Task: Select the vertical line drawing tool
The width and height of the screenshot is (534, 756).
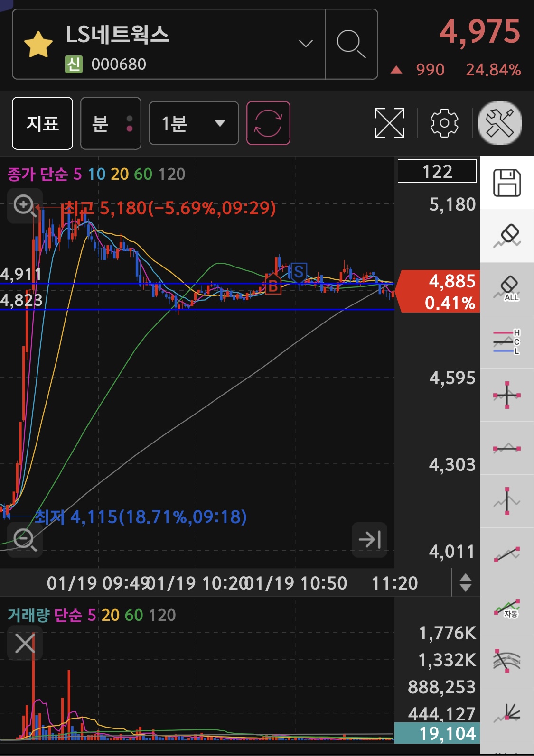Action: pyautogui.click(x=507, y=501)
